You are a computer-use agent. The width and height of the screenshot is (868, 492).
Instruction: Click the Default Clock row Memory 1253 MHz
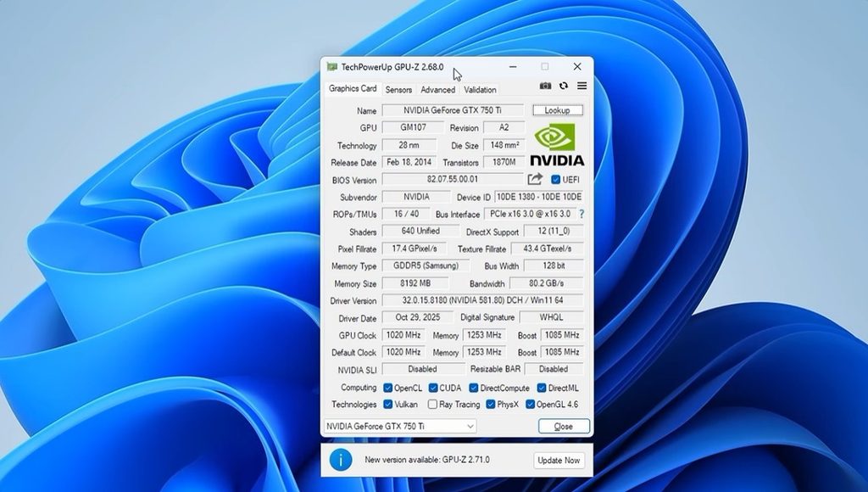(x=484, y=352)
